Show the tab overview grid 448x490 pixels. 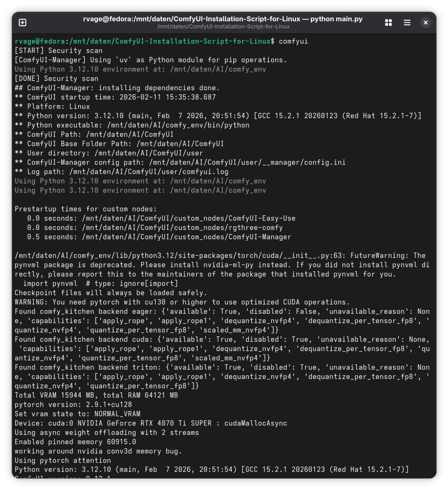pyautogui.click(x=388, y=23)
